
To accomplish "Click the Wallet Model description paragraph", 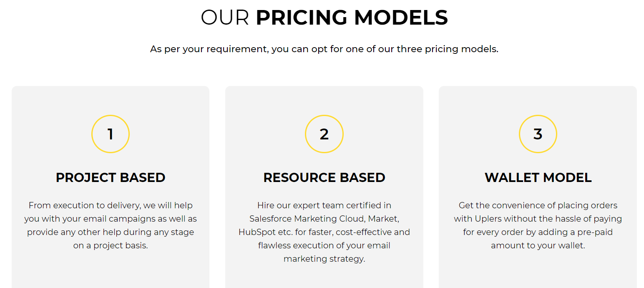I will point(538,225).
